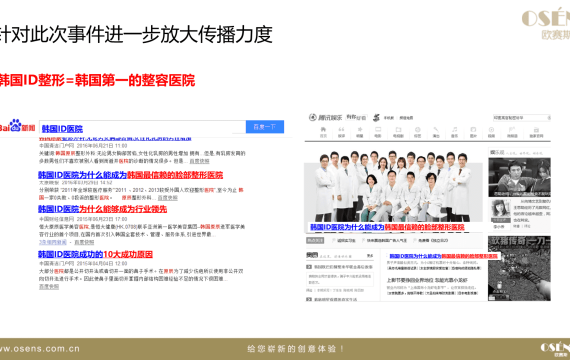Screen dimensions: 570x360
Task: Click the footer slogan 给您崭新的创意体验
Action: coord(296,349)
